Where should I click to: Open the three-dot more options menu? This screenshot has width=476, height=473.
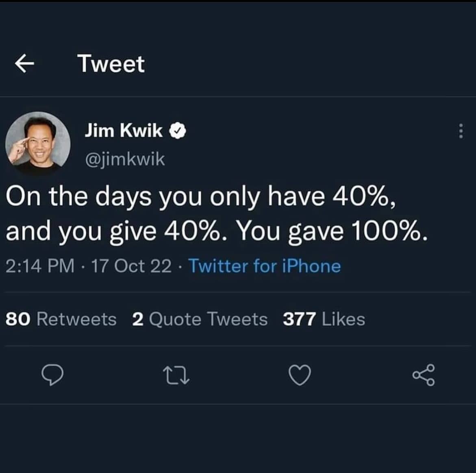coord(461,131)
